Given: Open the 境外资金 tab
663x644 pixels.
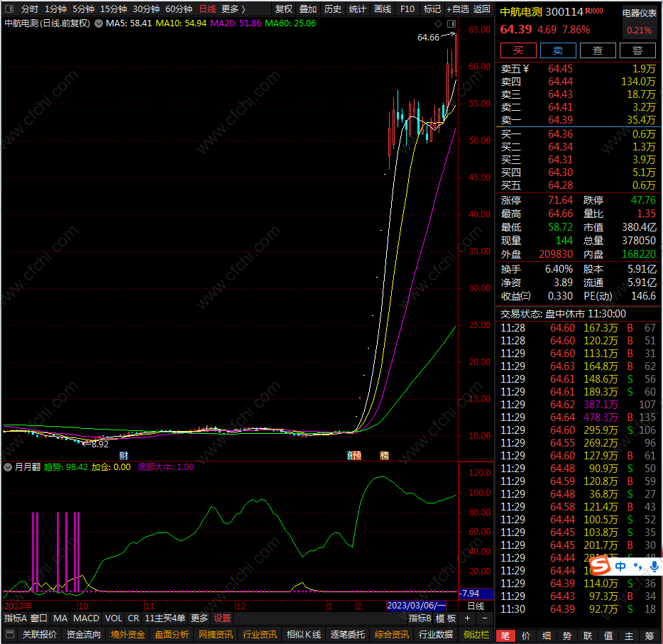Looking at the screenshot, I should click(x=128, y=634).
